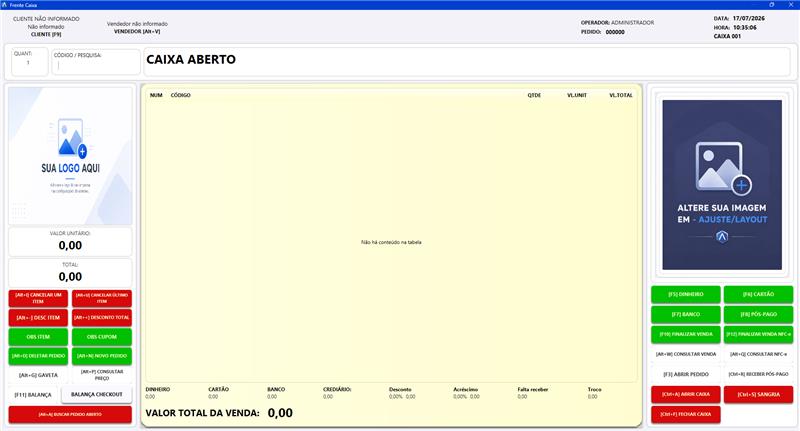
Task: Click the Operador Administrador label
Action: click(x=617, y=23)
